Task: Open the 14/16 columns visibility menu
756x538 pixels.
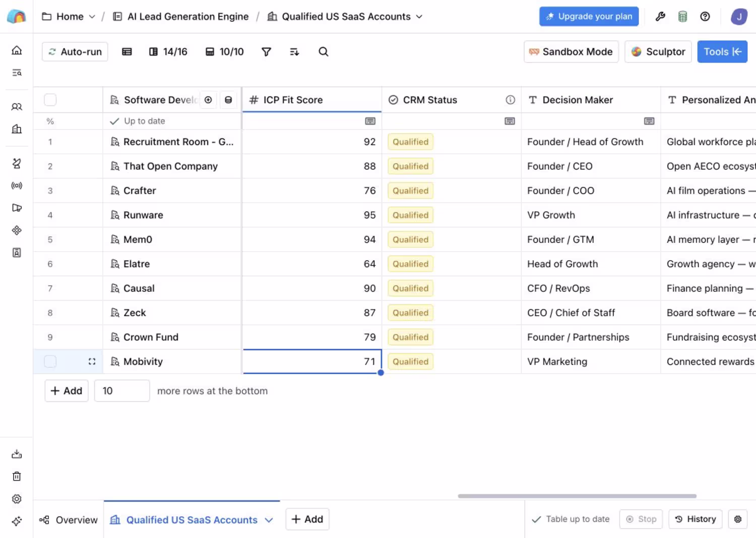Action: [168, 51]
